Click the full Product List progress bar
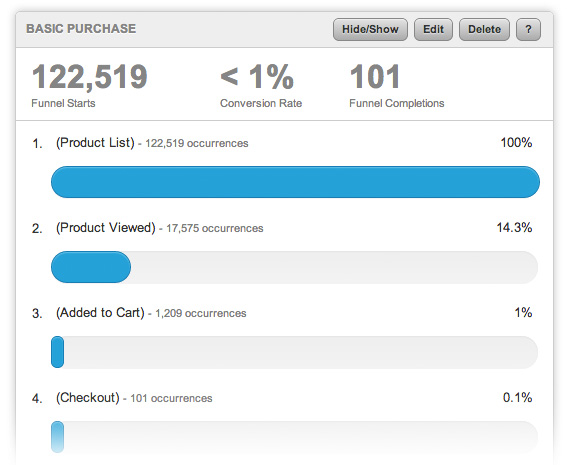Image resolution: width=570 pixels, height=465 pixels. pyautogui.click(x=295, y=182)
